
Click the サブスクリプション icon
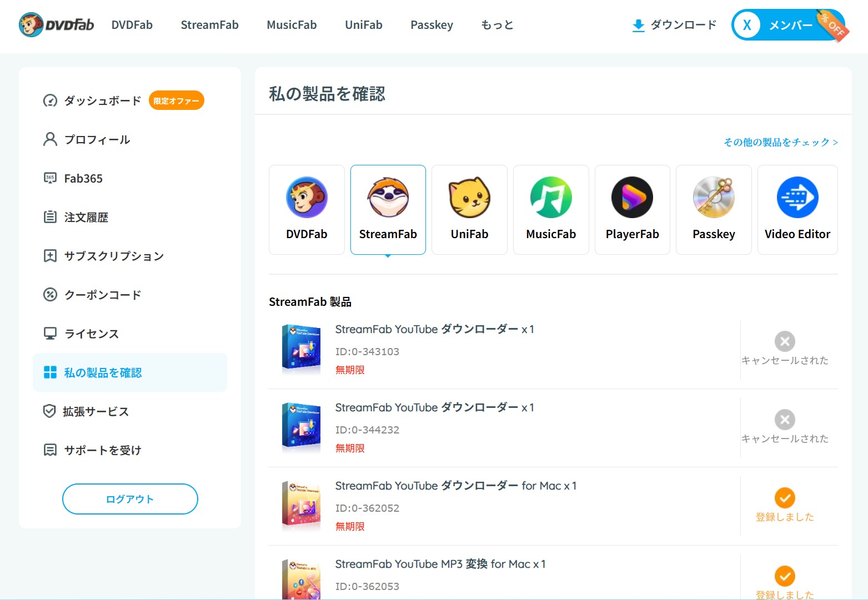[50, 256]
